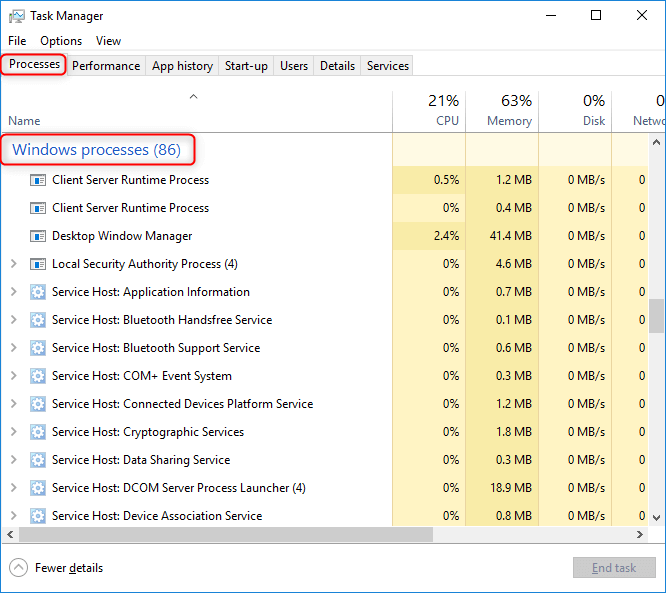Expand Service Host: DCOM Server Process Launcher
666x593 pixels.
click(13, 488)
